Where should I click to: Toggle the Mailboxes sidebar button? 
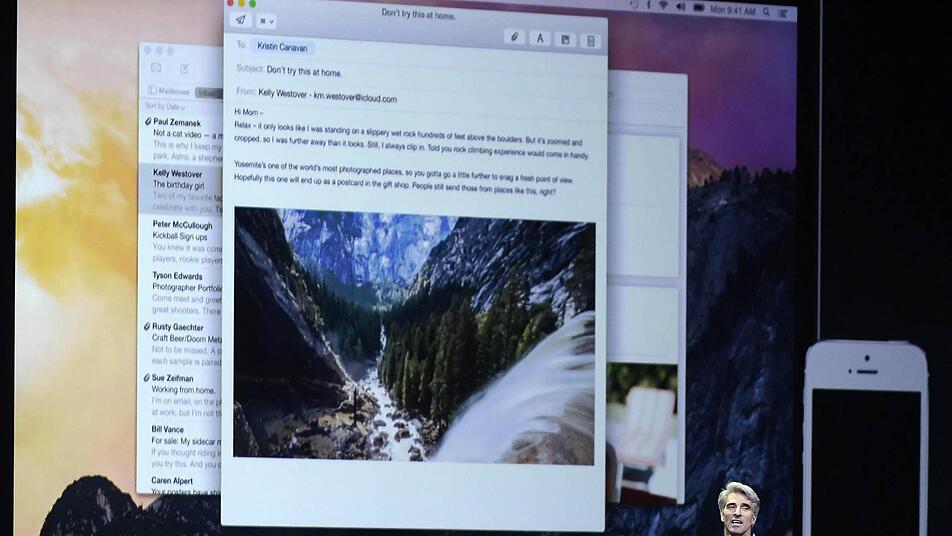click(x=169, y=91)
